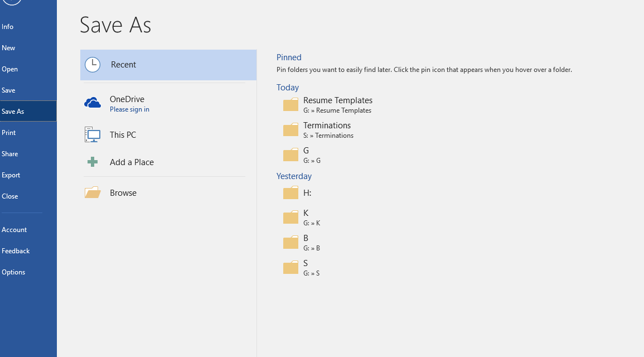This screenshot has width=644, height=357.
Task: Click the 'G: » S' path text
Action: click(x=311, y=273)
